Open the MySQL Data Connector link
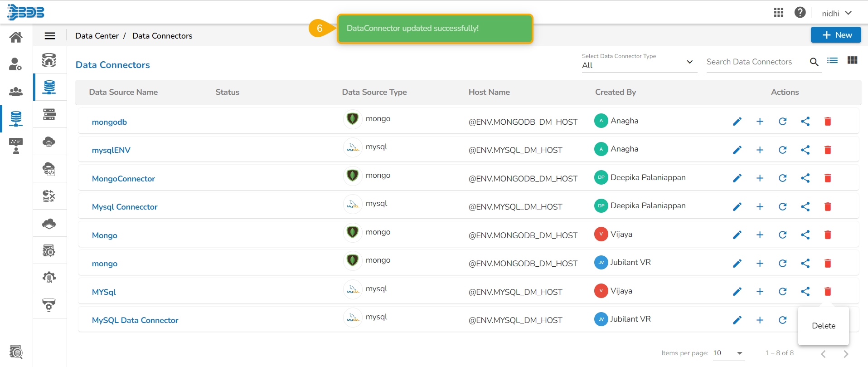This screenshot has width=868, height=367. (x=135, y=320)
